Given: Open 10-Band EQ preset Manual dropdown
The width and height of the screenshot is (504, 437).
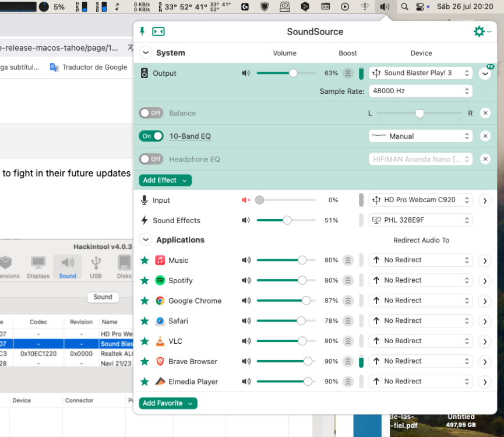Looking at the screenshot, I should pyautogui.click(x=421, y=136).
